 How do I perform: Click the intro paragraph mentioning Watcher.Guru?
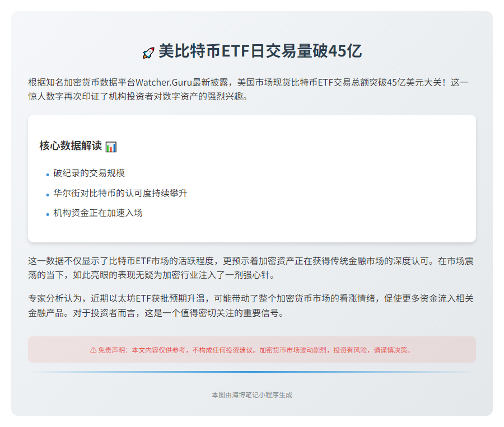tap(248, 90)
